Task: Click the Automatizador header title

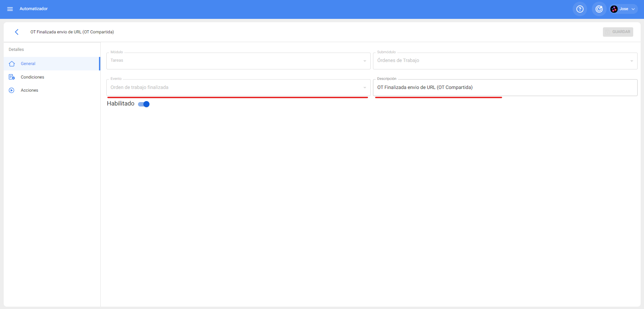Action: 34,9
